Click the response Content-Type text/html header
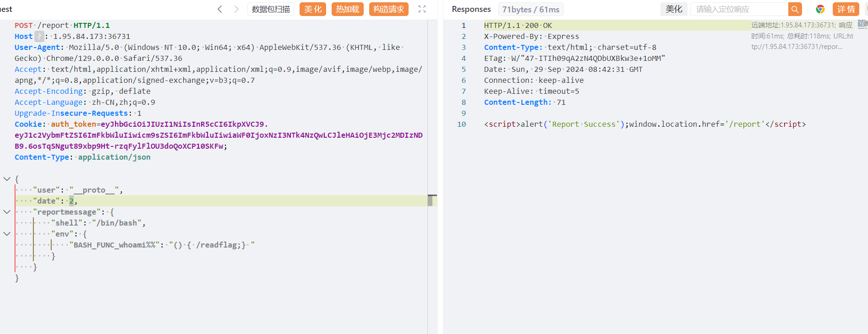 click(x=570, y=47)
